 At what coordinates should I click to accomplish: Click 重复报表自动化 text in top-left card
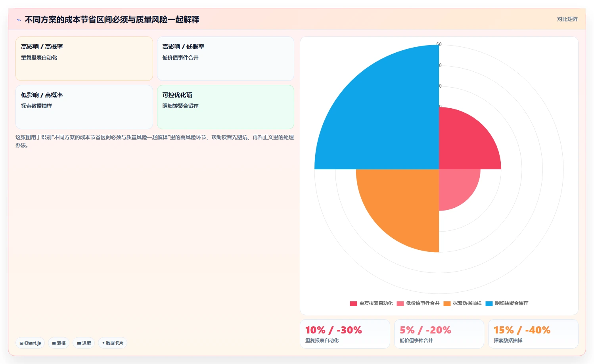pos(39,57)
